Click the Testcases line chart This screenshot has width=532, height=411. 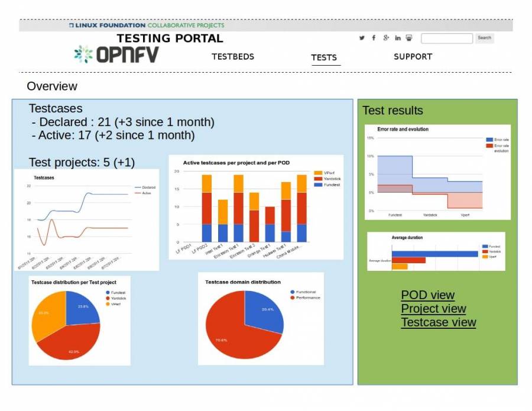point(86,220)
